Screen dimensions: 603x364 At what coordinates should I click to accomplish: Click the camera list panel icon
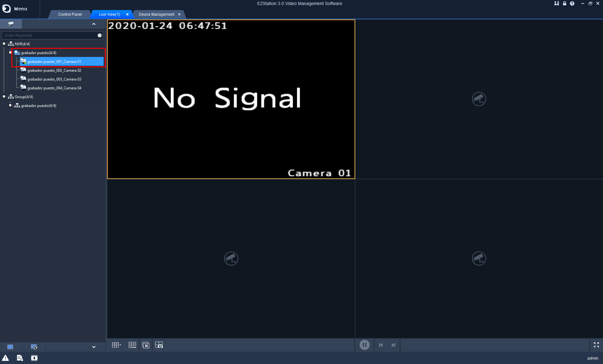click(x=10, y=346)
